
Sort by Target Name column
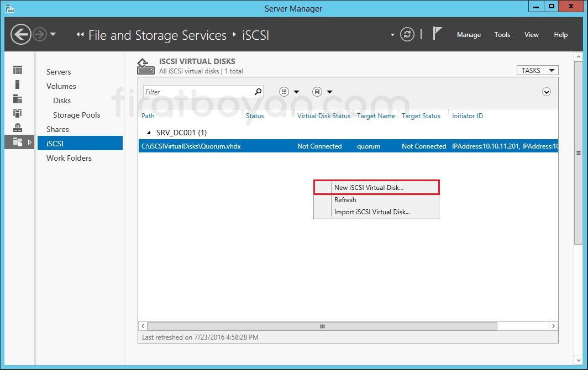point(376,116)
